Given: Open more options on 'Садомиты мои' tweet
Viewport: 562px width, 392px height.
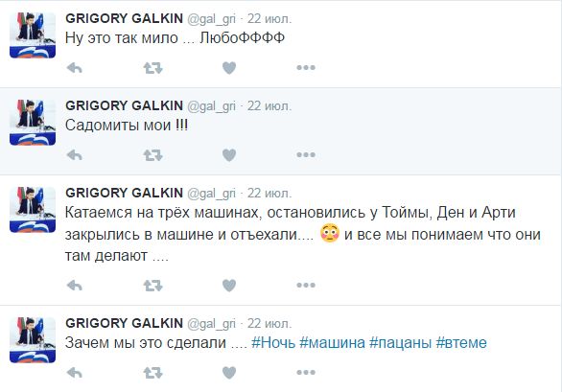Looking at the screenshot, I should [306, 155].
